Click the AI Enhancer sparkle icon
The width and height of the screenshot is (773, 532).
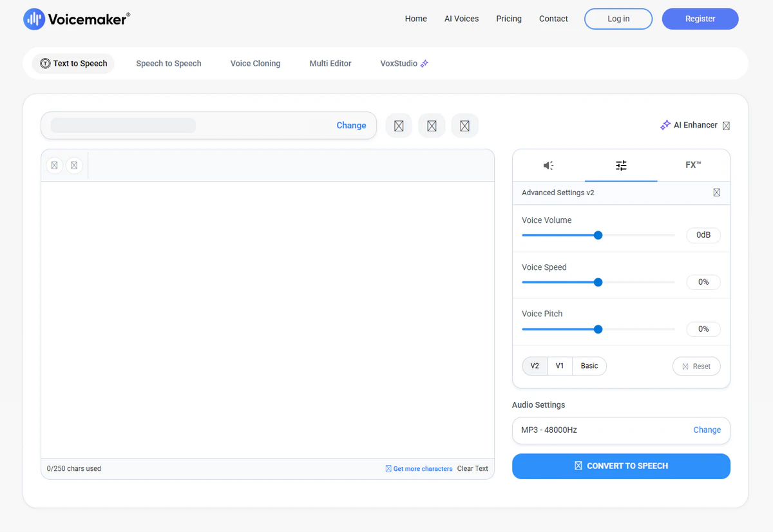coord(665,125)
